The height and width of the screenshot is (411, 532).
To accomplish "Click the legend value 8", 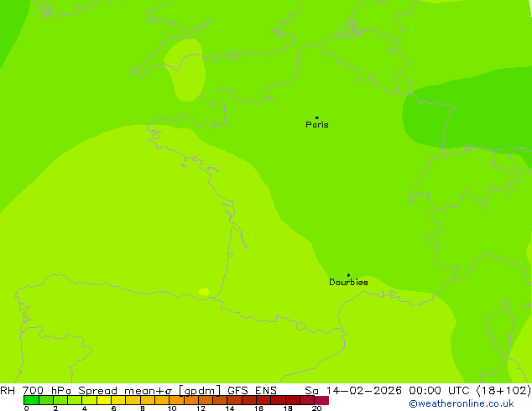I will pyautogui.click(x=143, y=408).
